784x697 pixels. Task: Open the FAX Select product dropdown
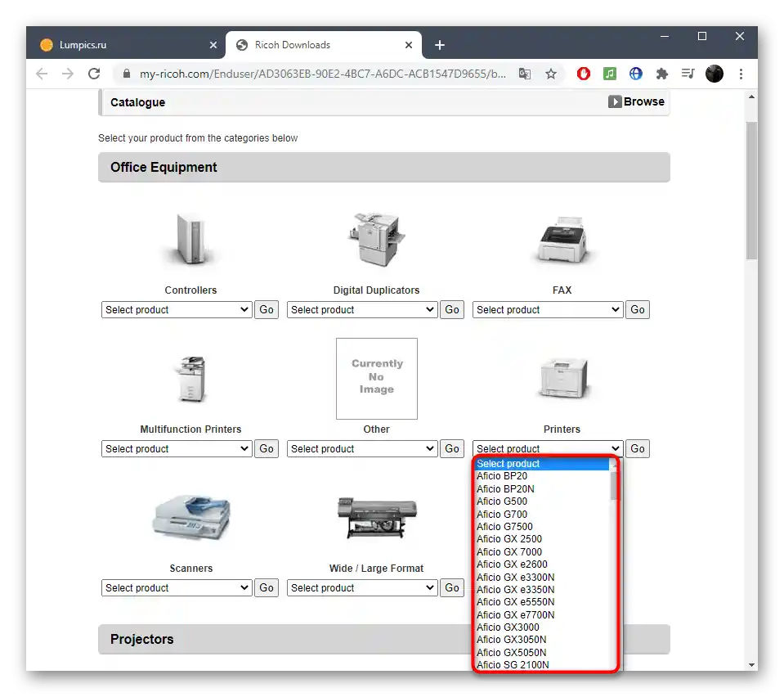548,310
